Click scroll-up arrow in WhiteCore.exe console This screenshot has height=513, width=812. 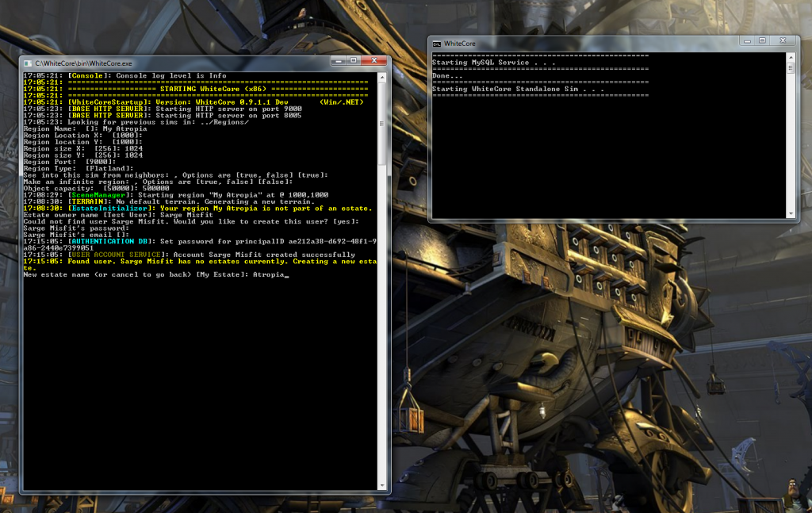point(382,77)
